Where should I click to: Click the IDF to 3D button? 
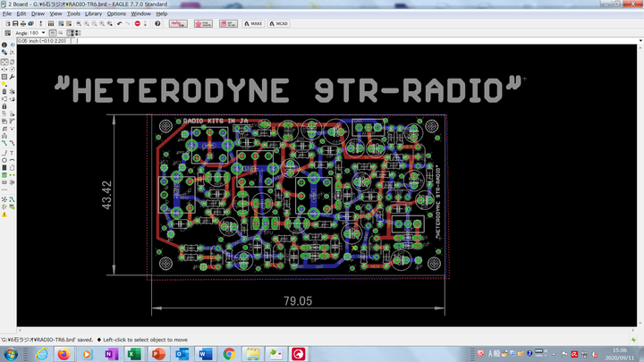228,23
